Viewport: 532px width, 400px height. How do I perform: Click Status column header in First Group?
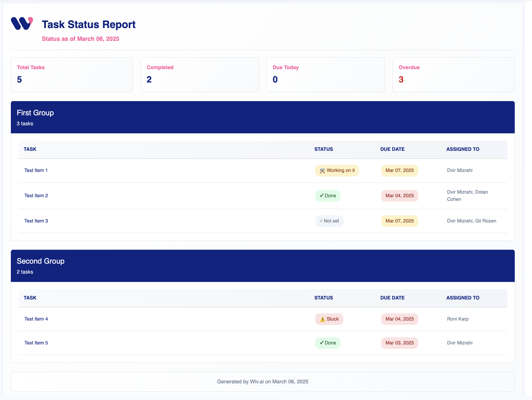324,149
